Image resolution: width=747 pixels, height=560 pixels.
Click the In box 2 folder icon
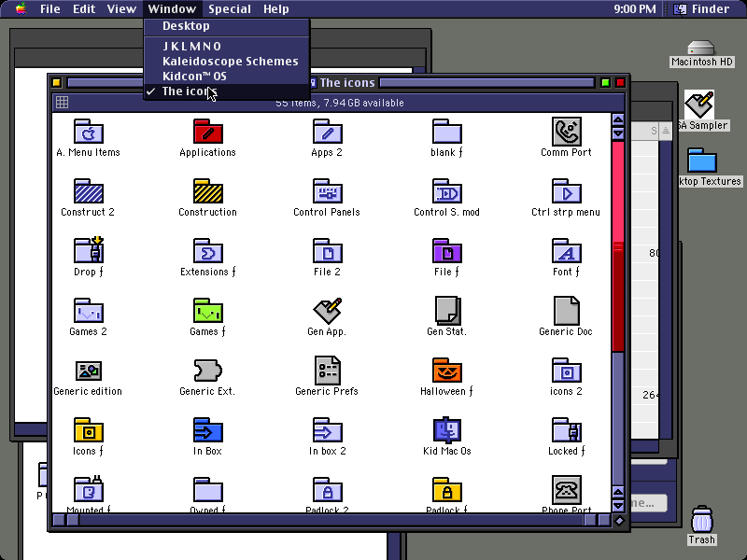328,430
